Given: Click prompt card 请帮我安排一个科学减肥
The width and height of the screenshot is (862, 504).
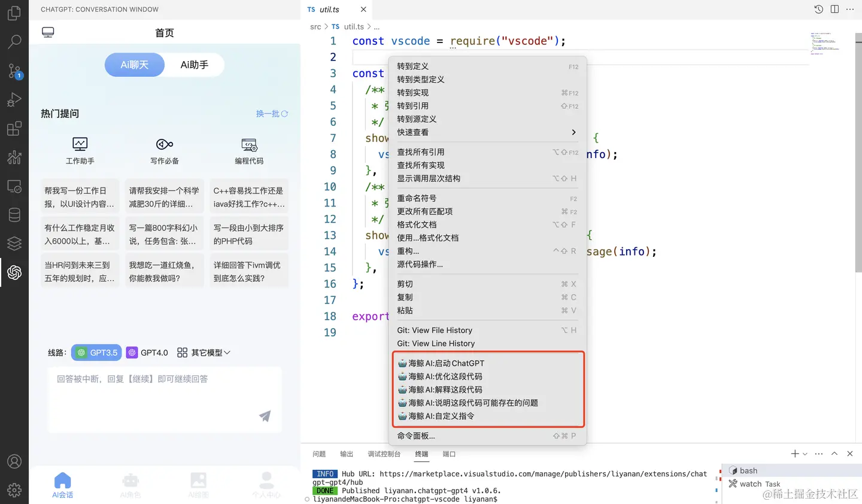Looking at the screenshot, I should coord(165,198).
